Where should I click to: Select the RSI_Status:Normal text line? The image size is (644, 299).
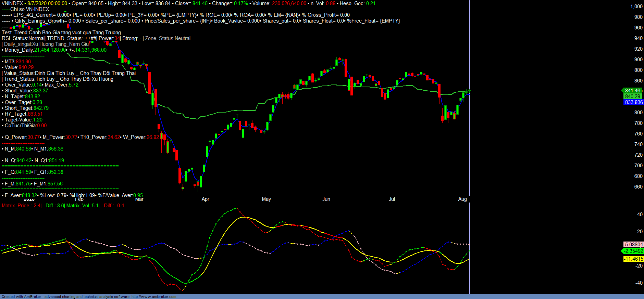pyautogui.click(x=23, y=38)
